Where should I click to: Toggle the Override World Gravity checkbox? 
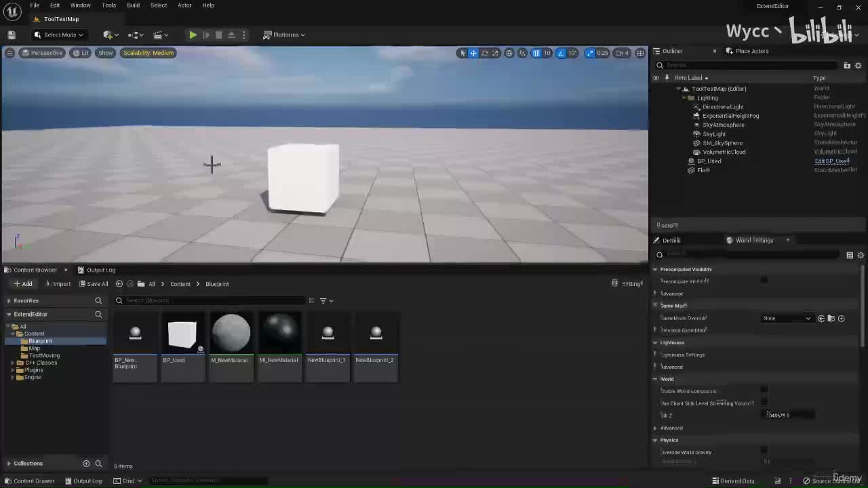pos(764,451)
